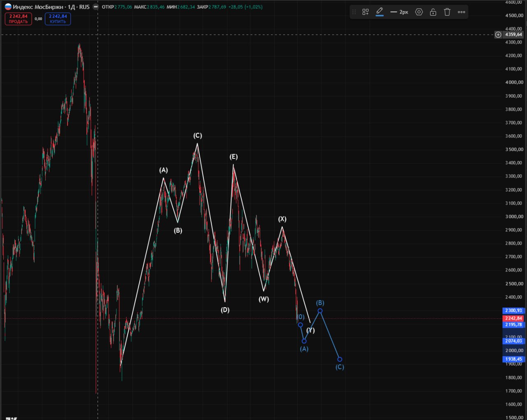Click the change value +28,05 (+1,02%)

pos(245,7)
